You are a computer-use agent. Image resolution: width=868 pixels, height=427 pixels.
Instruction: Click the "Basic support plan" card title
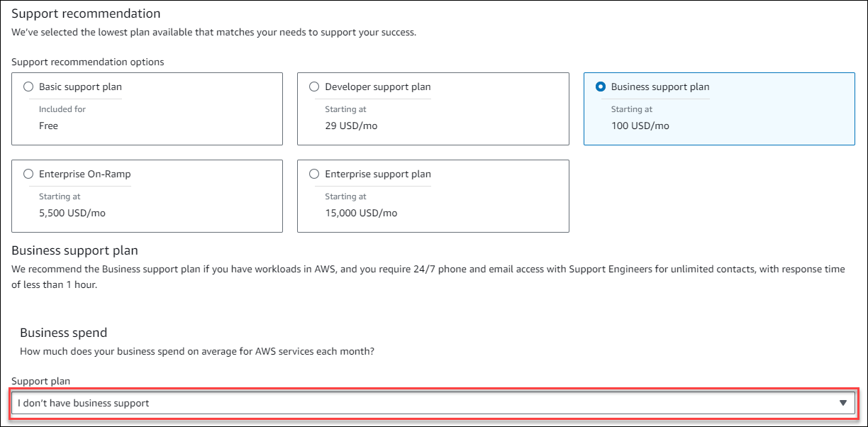(x=80, y=87)
